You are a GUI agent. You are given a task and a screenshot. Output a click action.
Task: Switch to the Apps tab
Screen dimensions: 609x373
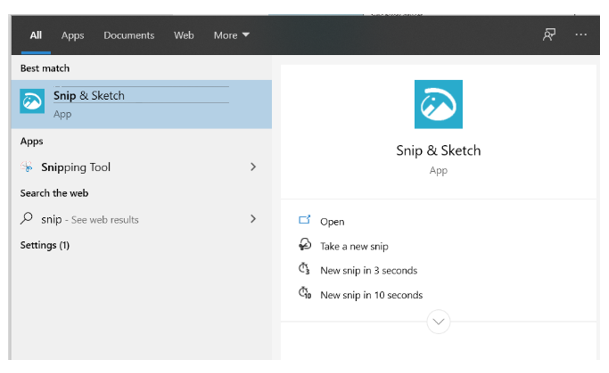(x=73, y=36)
